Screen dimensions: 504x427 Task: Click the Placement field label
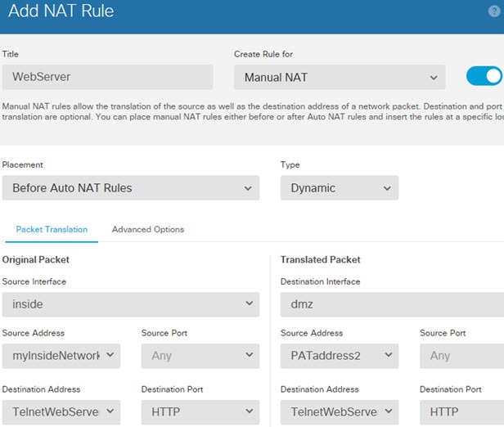click(x=23, y=164)
